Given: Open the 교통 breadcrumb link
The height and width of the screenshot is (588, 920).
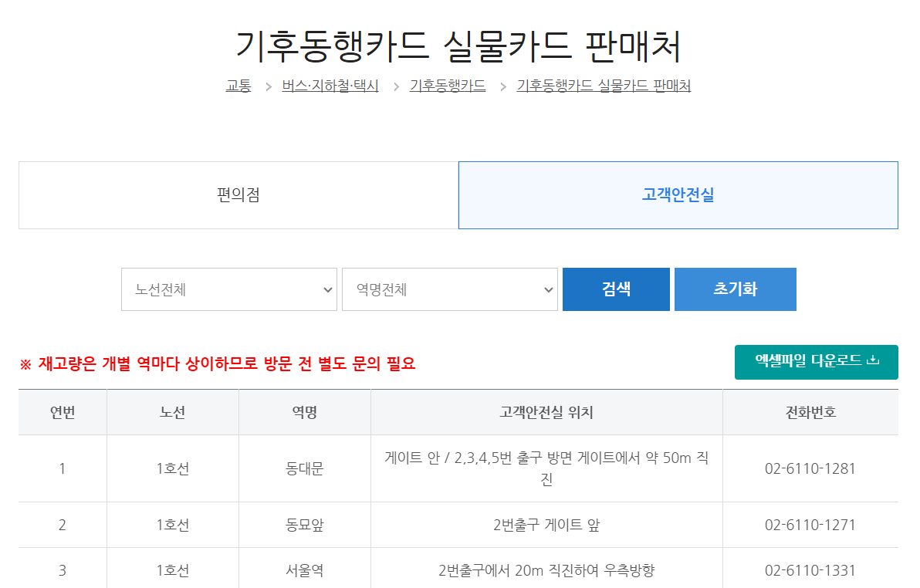Looking at the screenshot, I should [238, 86].
